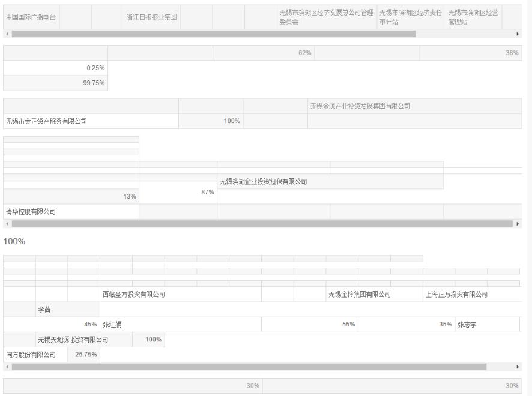Click the right scroll arrow below 清华控股有限公司 table
Image resolution: width=532 pixels, height=396 pixels.
(x=518, y=224)
